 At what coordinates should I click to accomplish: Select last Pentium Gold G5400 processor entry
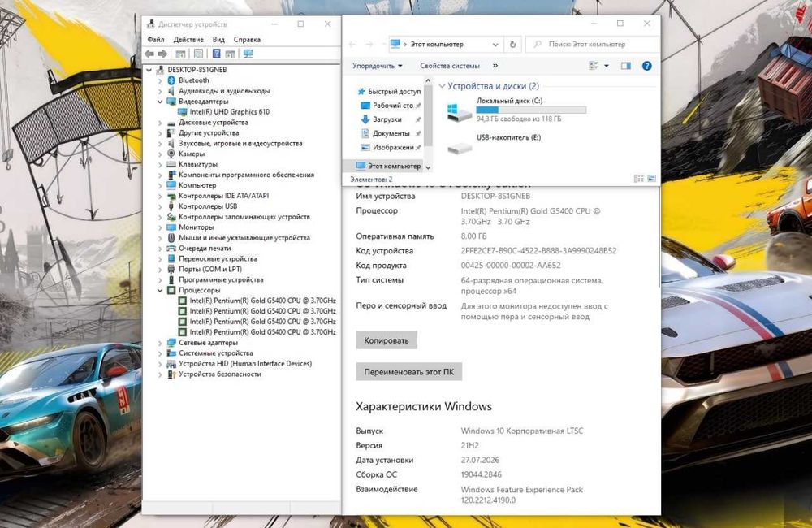pos(262,332)
